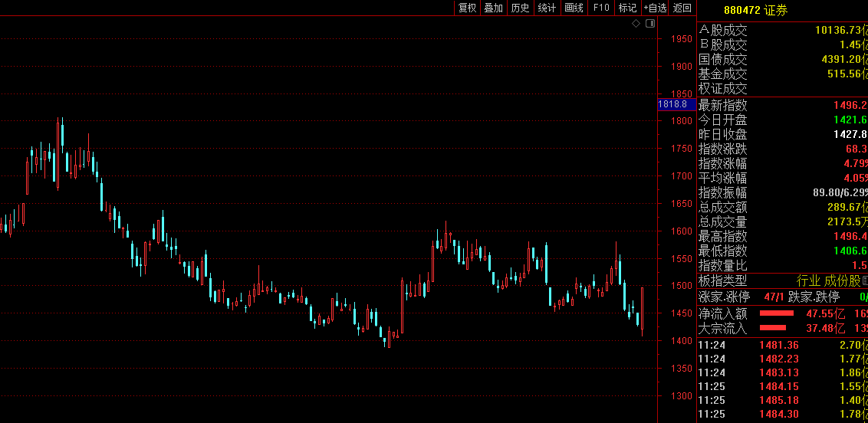Select the tick row priced 1482.23

pos(783,359)
